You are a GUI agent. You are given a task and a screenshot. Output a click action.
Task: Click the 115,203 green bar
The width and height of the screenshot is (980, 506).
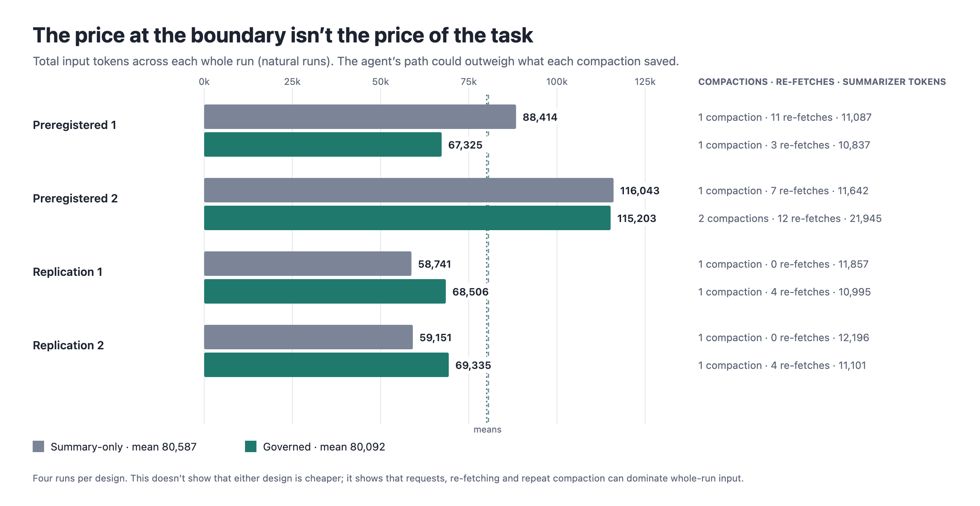click(407, 218)
